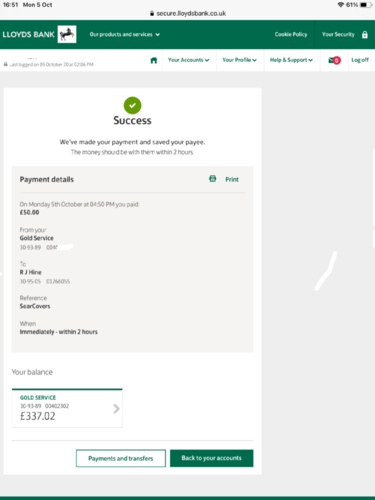This screenshot has width=375, height=500.
Task: Click the printer icon in Payment details
Action: point(212,179)
